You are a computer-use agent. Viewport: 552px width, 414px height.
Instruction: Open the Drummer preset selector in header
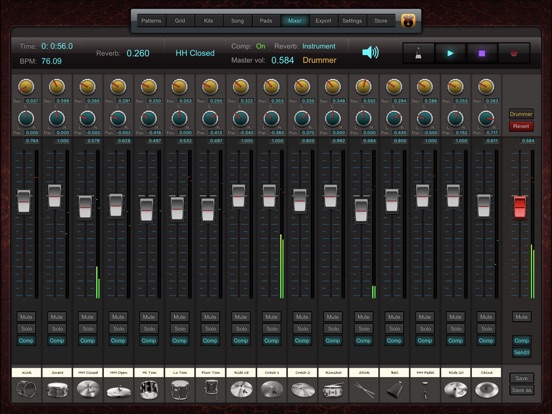click(319, 60)
